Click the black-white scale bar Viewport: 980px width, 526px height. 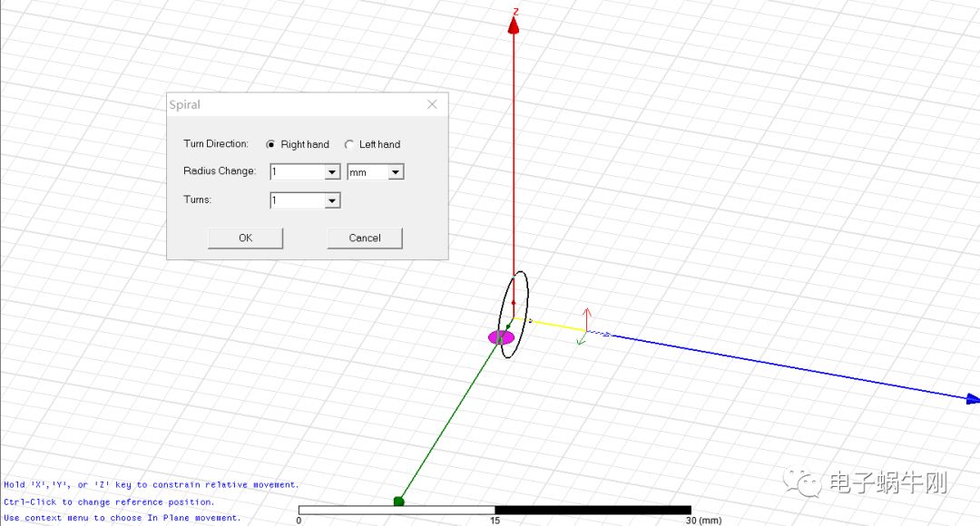tap(495, 510)
